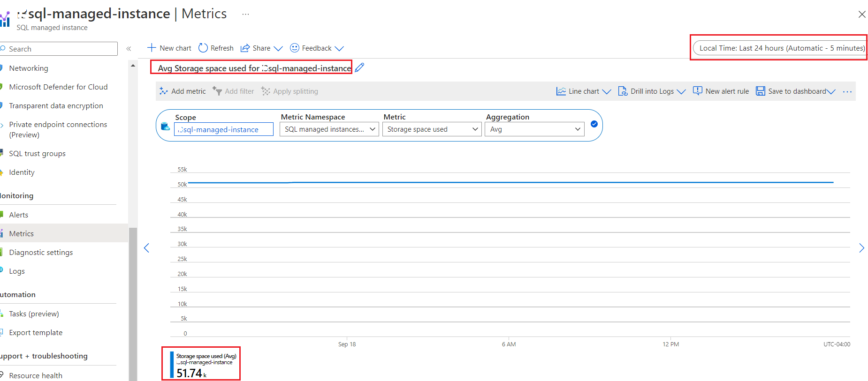Close the Metrics blade
Screen dimensions: 868x381
pyautogui.click(x=862, y=14)
